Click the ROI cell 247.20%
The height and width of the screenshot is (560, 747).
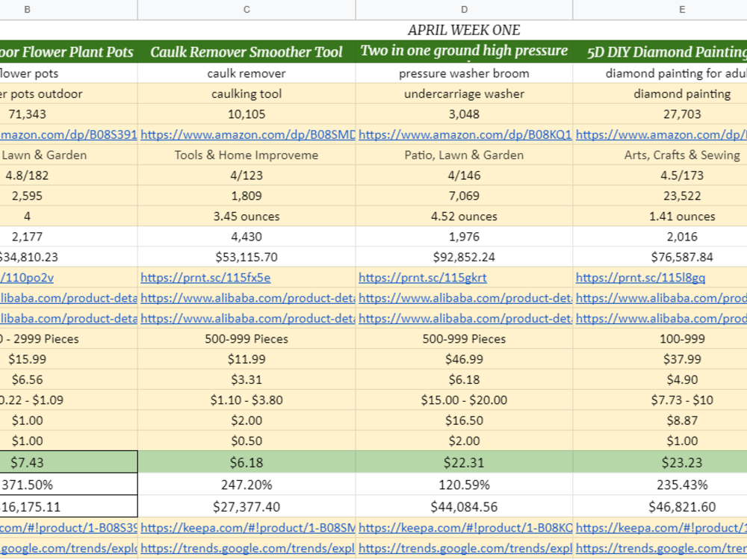247,485
